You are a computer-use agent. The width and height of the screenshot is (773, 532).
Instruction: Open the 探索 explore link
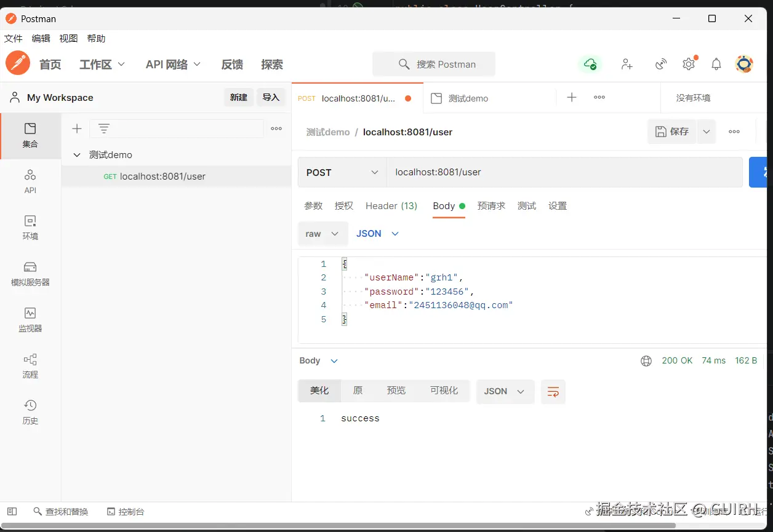pos(272,64)
